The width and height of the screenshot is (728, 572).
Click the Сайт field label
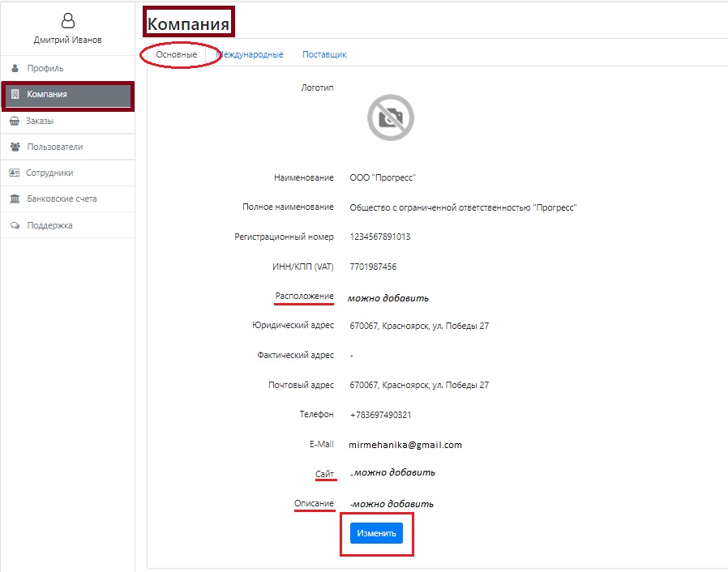pos(324,474)
